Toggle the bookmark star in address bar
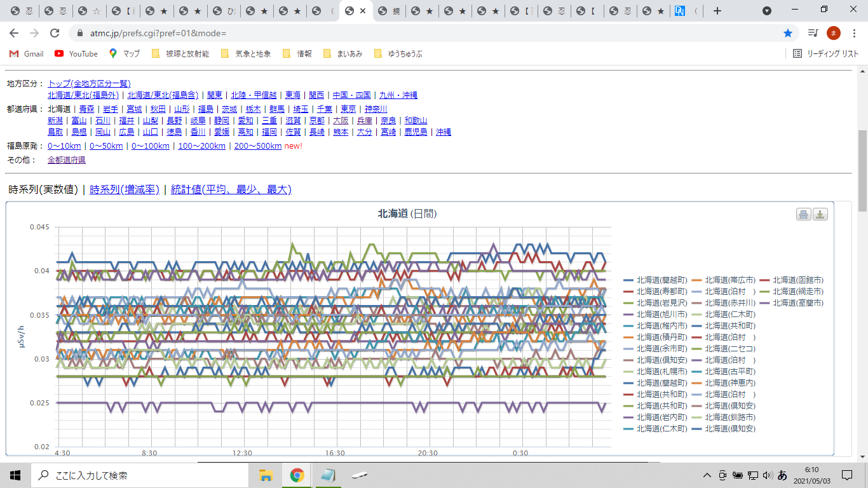Viewport: 868px width, 488px height. click(x=788, y=33)
